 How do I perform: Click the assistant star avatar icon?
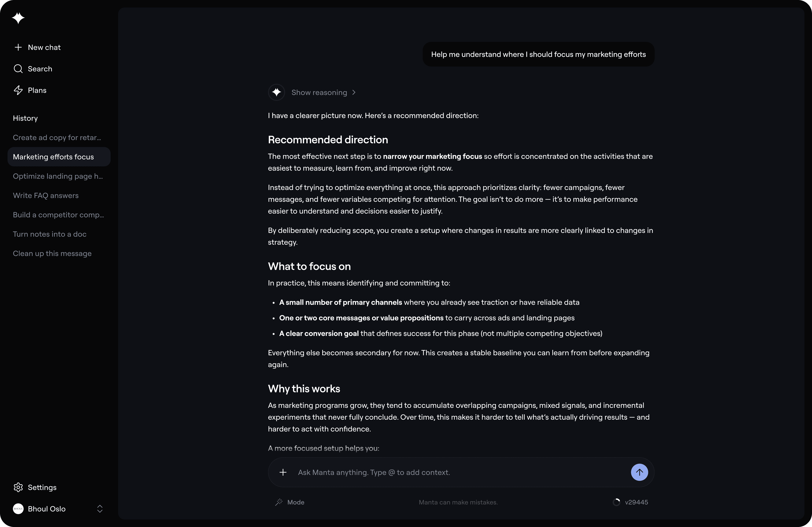(x=276, y=92)
